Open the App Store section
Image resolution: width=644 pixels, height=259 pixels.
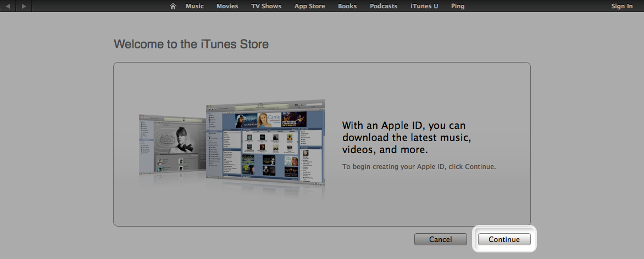point(309,6)
